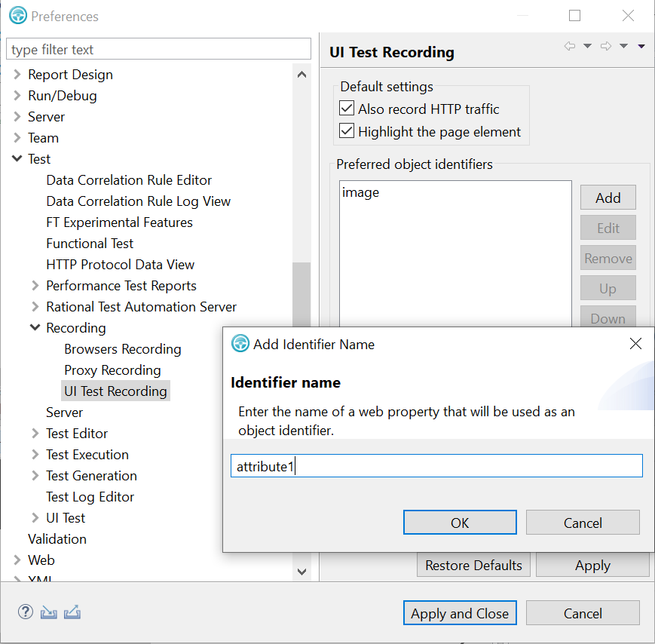Open export preferences icon at bottom left
Screen dimensions: 655x644
(72, 612)
